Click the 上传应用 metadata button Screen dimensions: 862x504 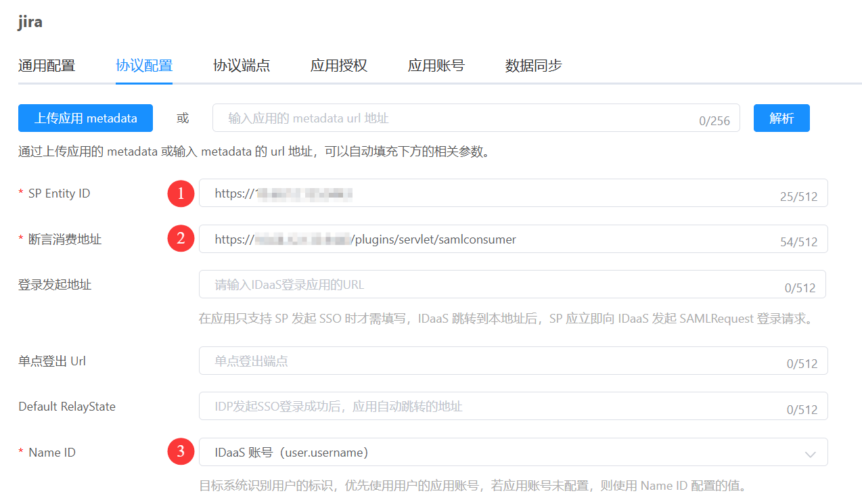pos(85,118)
